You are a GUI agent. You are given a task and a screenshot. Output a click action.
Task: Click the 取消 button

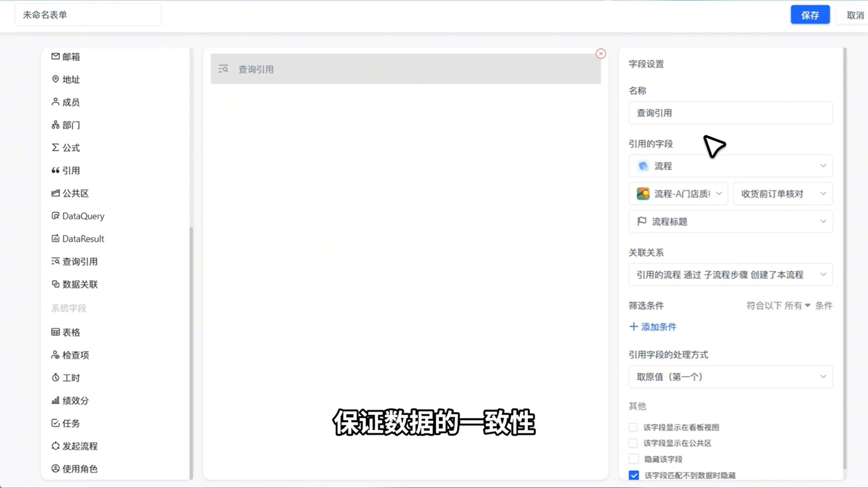[x=855, y=15]
